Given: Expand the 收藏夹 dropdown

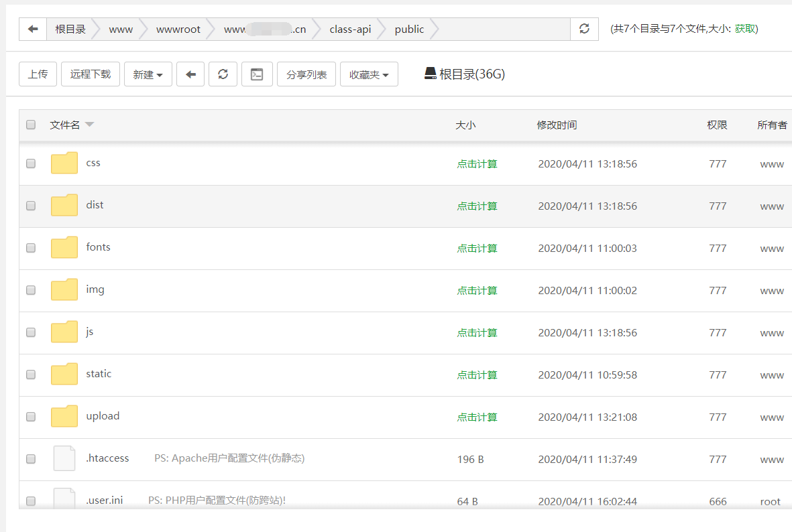Looking at the screenshot, I should 369,74.
